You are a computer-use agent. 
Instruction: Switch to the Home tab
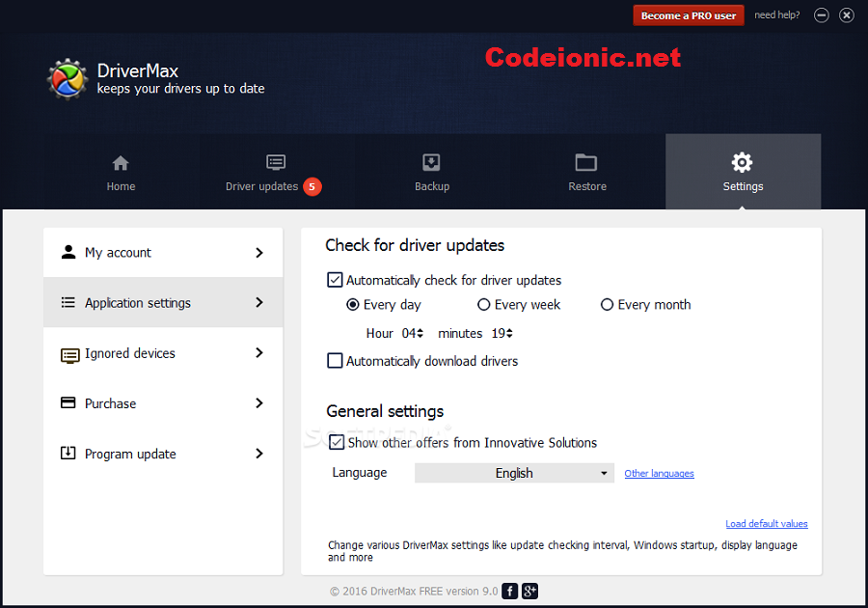click(x=121, y=172)
